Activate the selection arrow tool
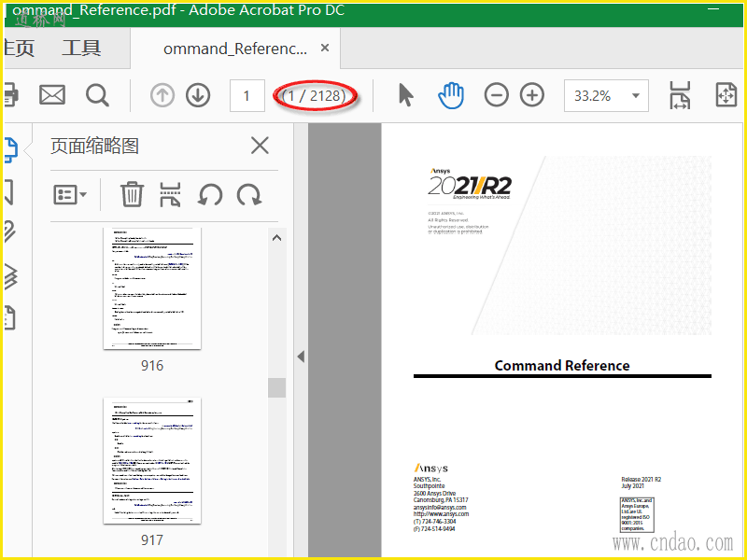 coord(406,95)
